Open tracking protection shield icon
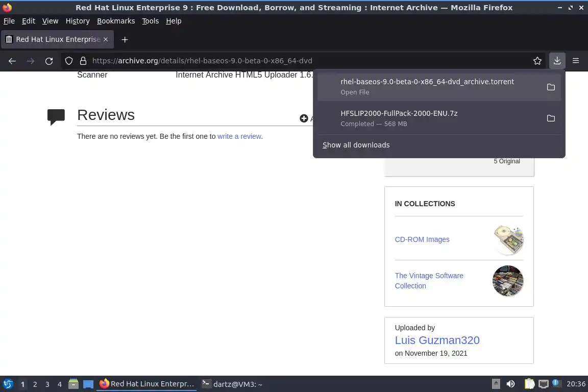This screenshot has width=588, height=392. (x=68, y=61)
